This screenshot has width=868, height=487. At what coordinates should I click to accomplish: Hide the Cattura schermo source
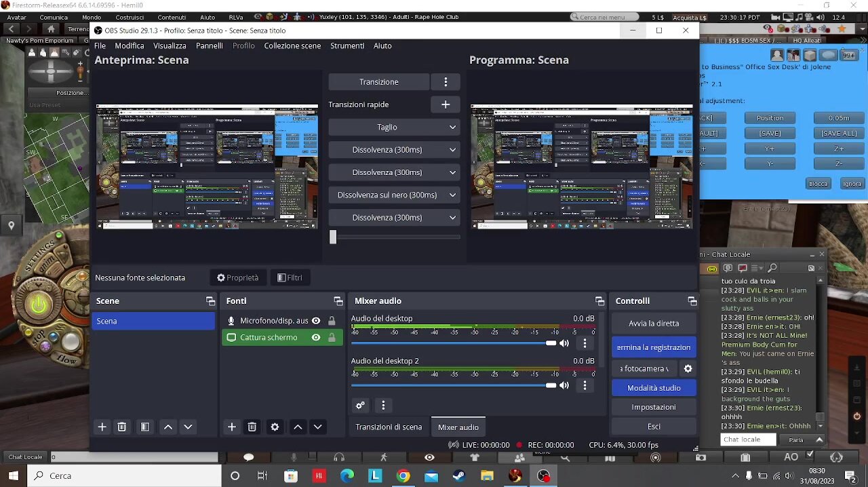pyautogui.click(x=316, y=337)
